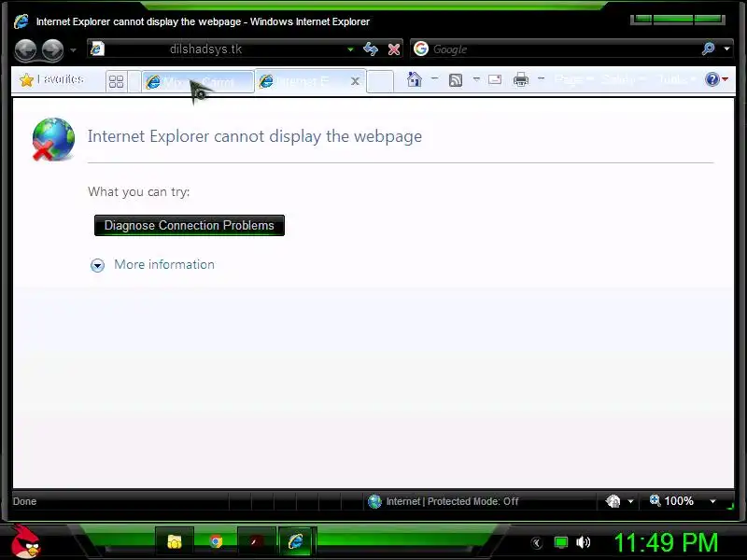Click the red Stop loading icon

point(394,49)
